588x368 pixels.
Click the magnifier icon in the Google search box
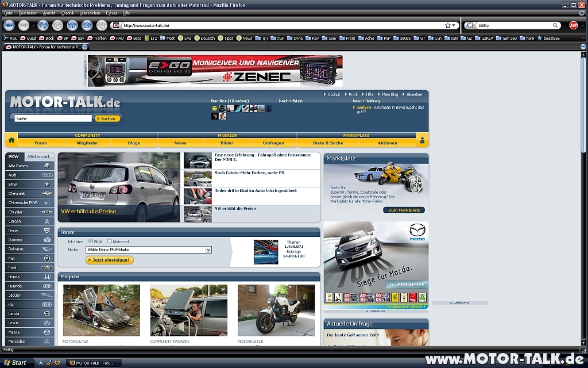click(555, 25)
